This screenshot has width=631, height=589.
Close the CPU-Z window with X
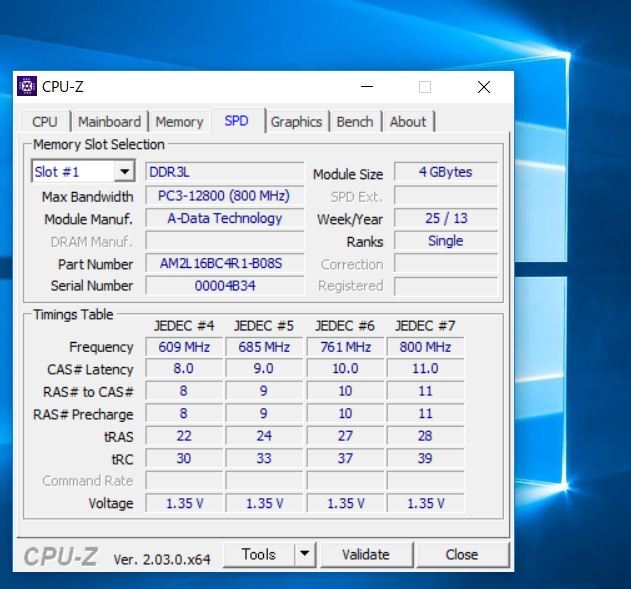click(x=484, y=87)
